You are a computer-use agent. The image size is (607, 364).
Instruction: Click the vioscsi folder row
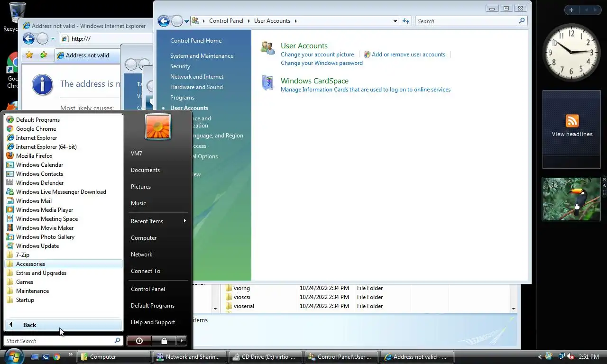[365, 297]
